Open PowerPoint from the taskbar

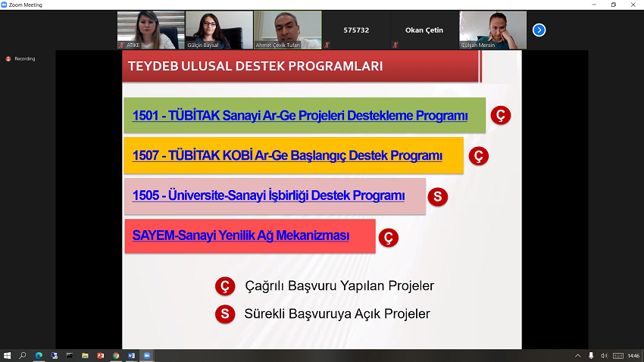click(x=100, y=355)
